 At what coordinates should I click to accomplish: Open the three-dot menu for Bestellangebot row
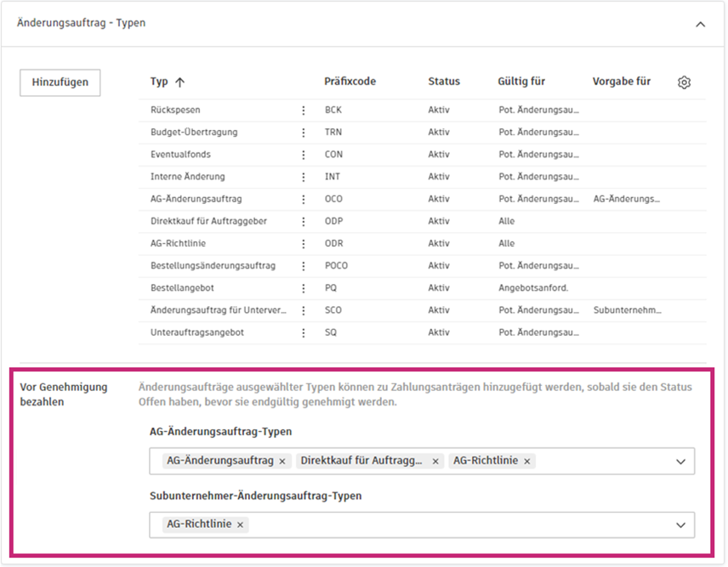(x=304, y=288)
